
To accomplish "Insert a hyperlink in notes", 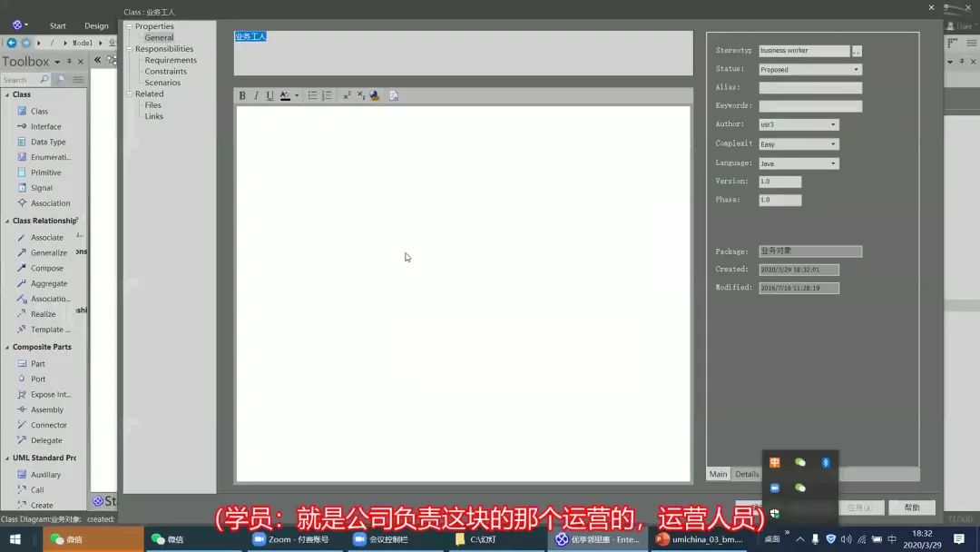I will [x=375, y=95].
